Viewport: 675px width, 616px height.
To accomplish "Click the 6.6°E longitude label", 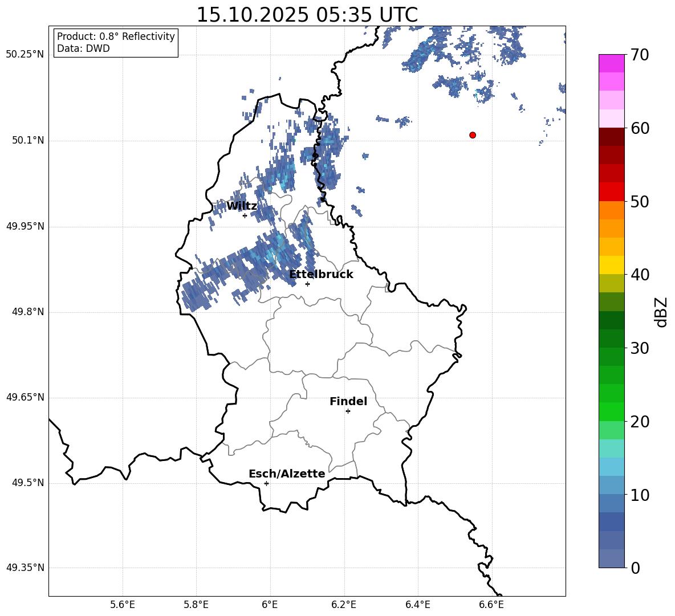I will click(491, 605).
